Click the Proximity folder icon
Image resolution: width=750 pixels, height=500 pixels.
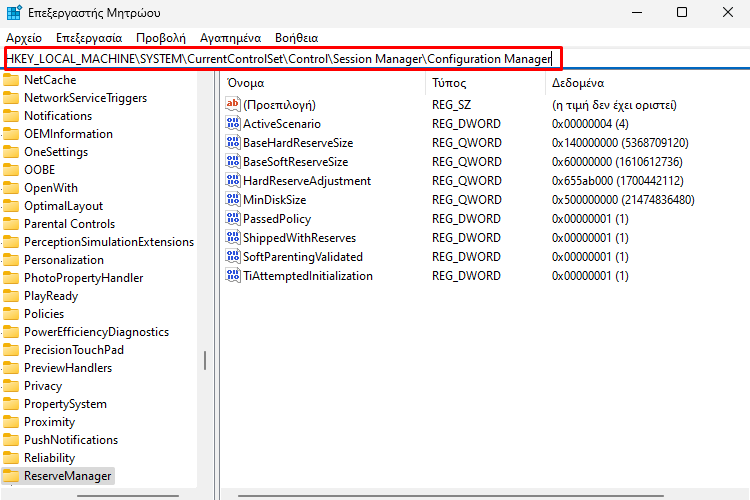pyautogui.click(x=11, y=422)
